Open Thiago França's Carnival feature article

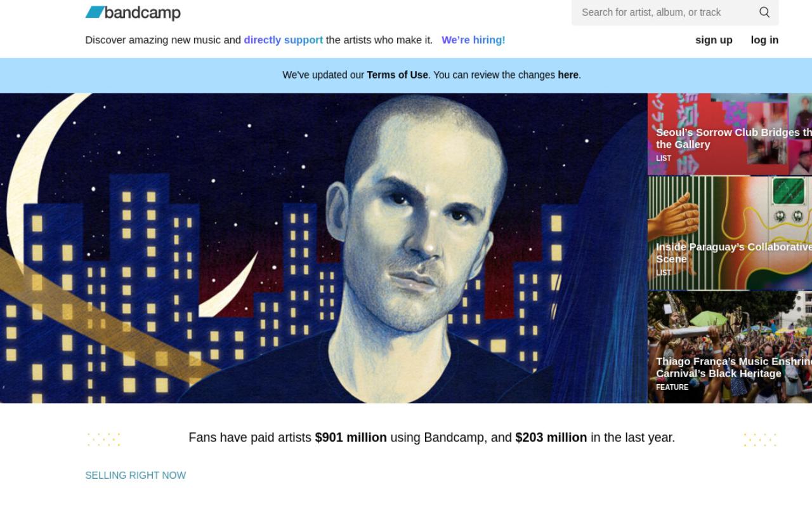[730, 347]
